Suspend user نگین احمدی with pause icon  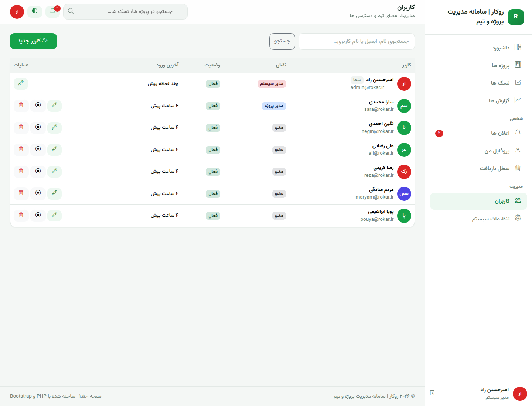[38, 127]
